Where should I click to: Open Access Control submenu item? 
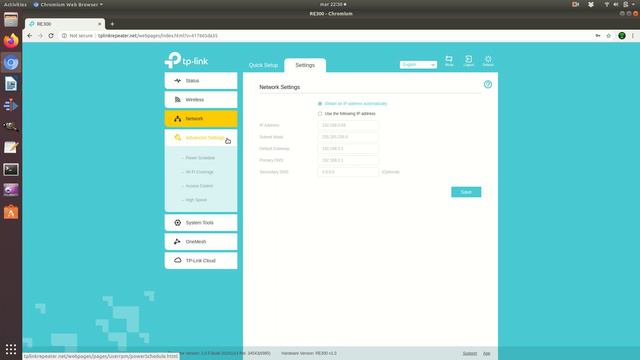[199, 186]
